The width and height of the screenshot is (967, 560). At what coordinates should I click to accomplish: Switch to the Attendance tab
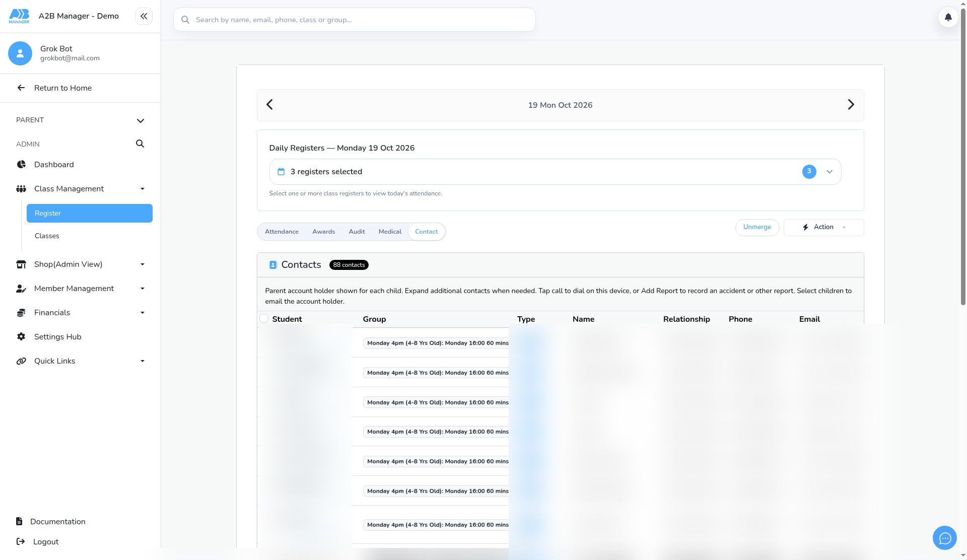[282, 232]
